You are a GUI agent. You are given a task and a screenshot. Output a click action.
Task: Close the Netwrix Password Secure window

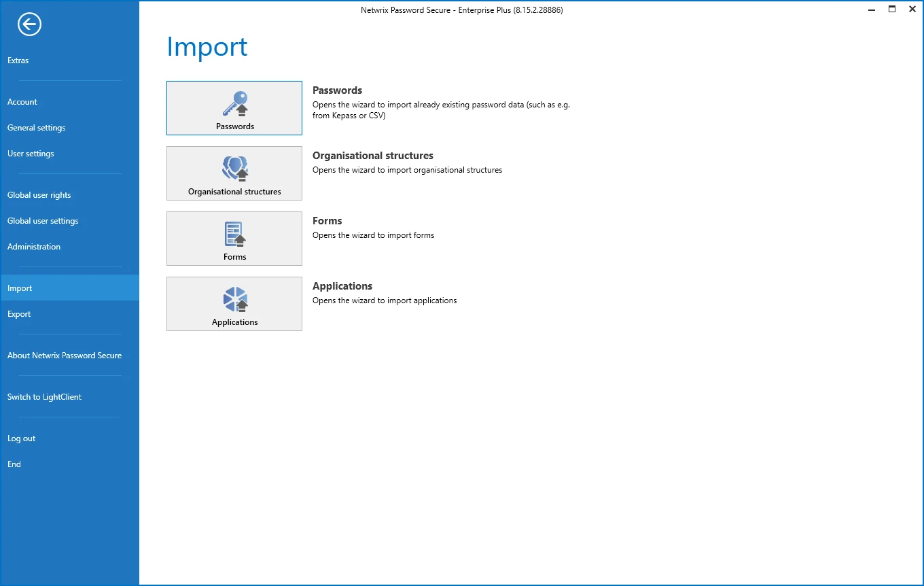(912, 10)
